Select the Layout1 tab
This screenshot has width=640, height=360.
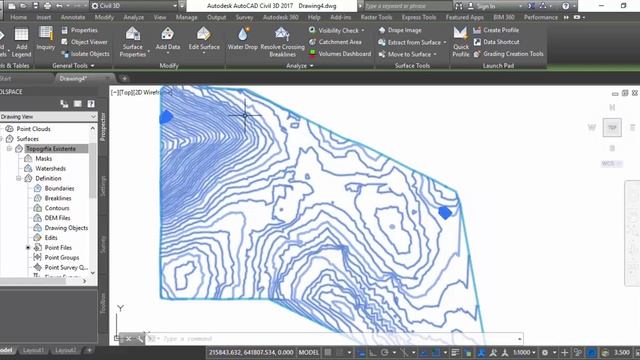click(33, 350)
